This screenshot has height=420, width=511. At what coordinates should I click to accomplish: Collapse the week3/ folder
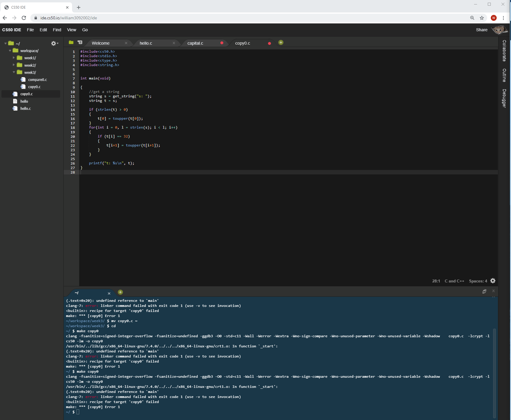(14, 72)
